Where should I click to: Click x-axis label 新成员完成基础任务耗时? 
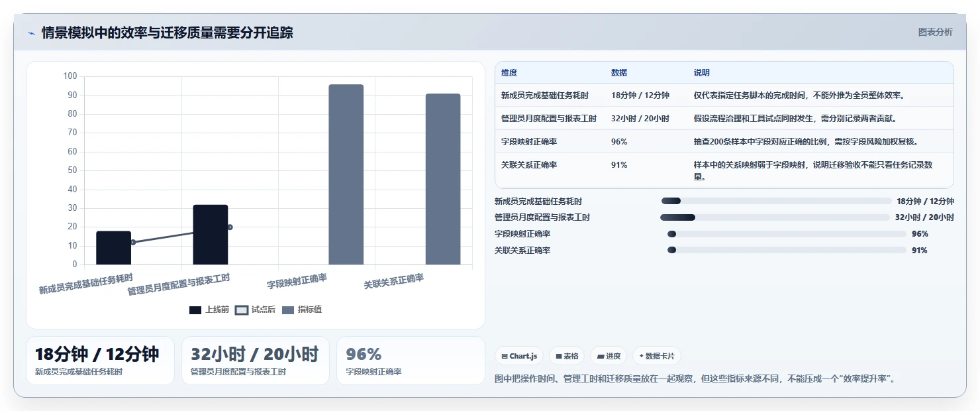[x=85, y=284]
